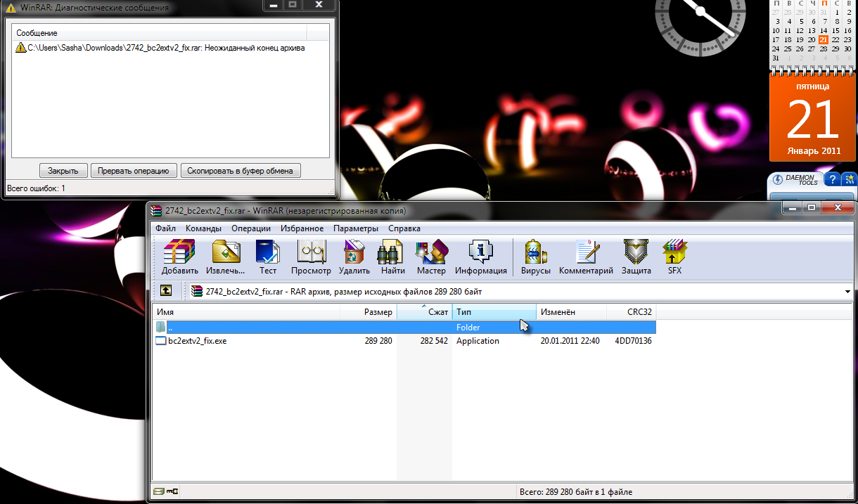Viewport: 858px width, 504px height.
Task: Click the Daemon Tools gadget star button
Action: (850, 179)
